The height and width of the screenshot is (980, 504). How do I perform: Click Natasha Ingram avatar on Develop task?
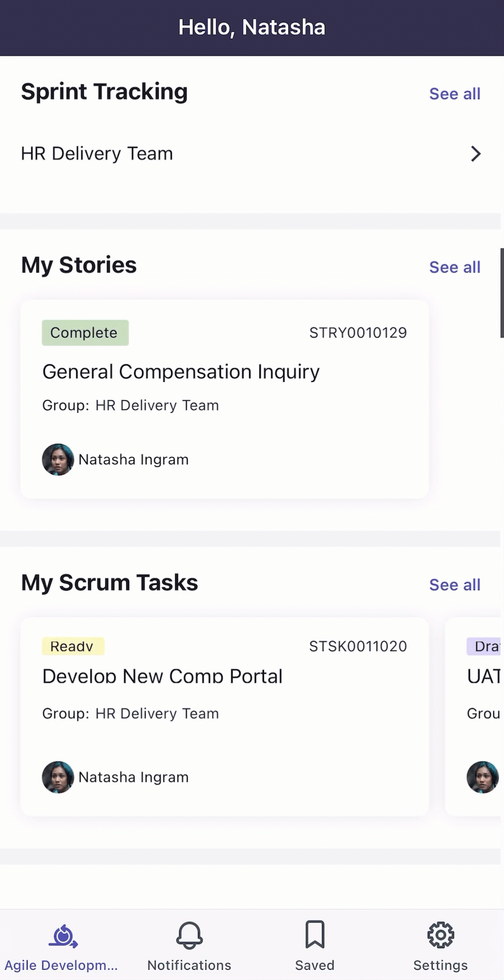click(x=58, y=777)
